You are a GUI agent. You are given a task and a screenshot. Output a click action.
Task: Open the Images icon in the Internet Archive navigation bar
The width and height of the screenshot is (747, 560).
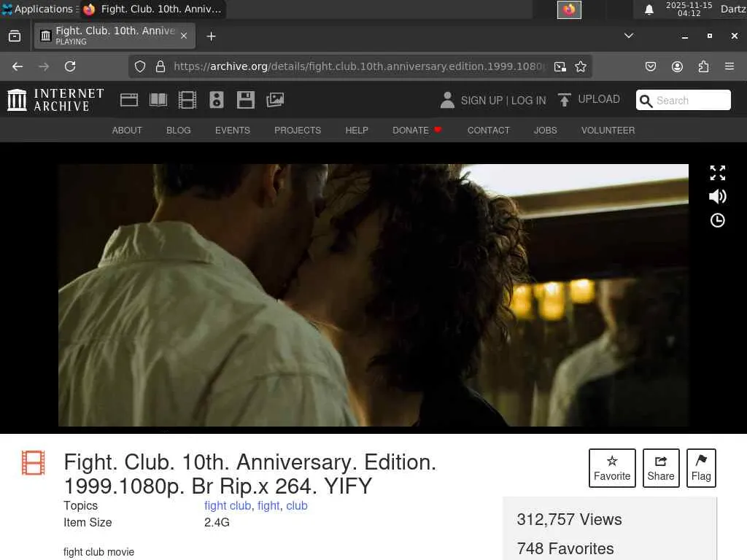tap(275, 100)
